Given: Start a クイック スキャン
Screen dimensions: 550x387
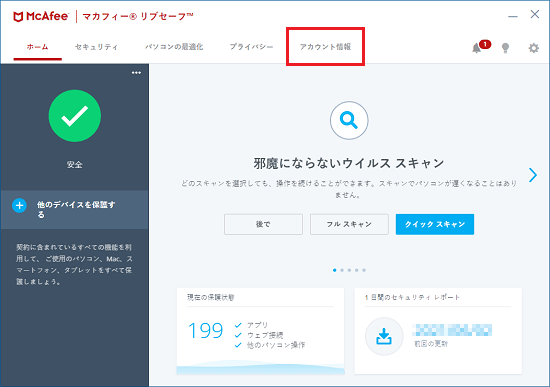Looking at the screenshot, I should click(x=435, y=224).
